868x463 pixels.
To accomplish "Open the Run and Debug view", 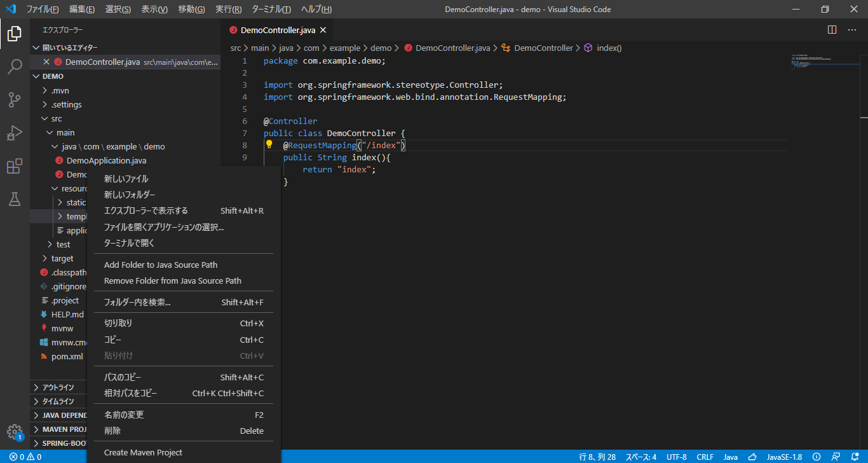I will (x=15, y=133).
